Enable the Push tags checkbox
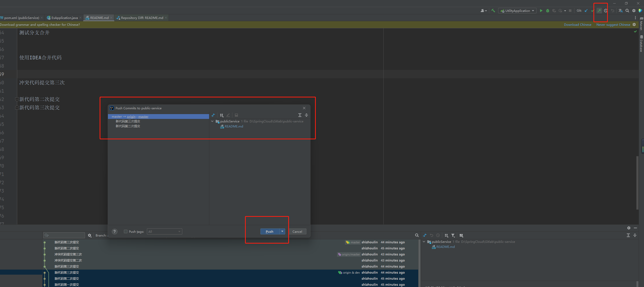Screen dimensions: 644x287 click(x=126, y=231)
